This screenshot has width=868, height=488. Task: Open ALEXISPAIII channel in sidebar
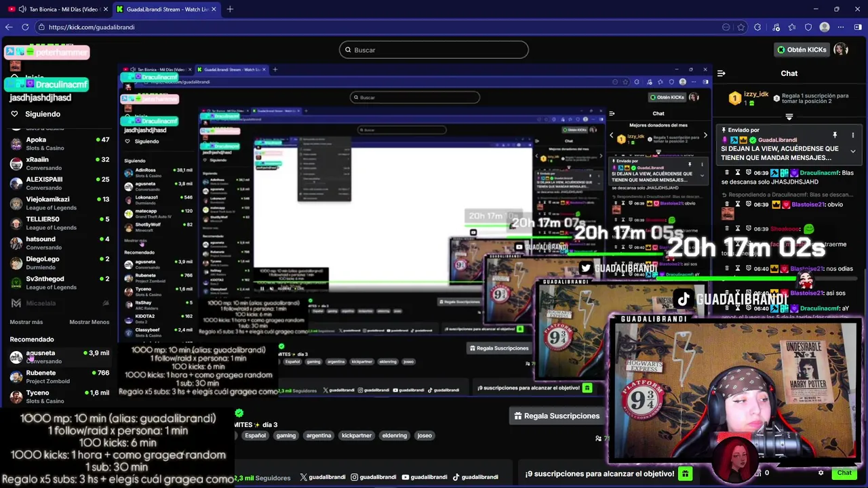pyautogui.click(x=60, y=183)
